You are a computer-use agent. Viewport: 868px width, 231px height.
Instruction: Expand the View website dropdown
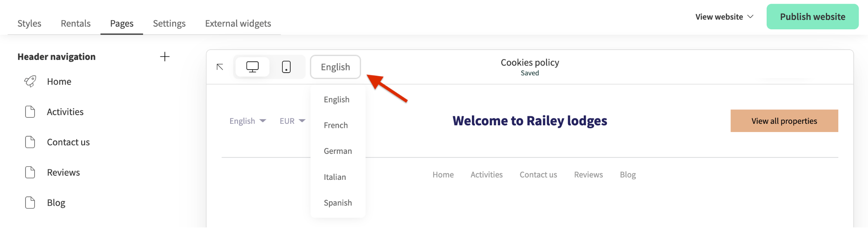724,17
